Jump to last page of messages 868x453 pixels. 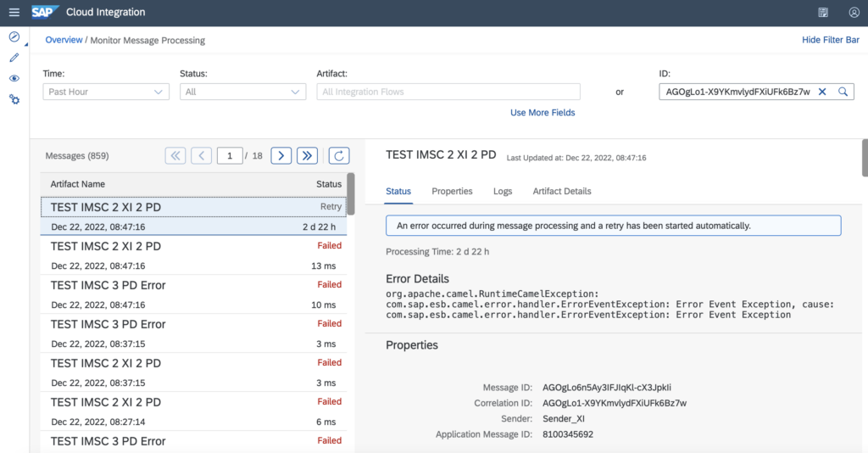[307, 155]
